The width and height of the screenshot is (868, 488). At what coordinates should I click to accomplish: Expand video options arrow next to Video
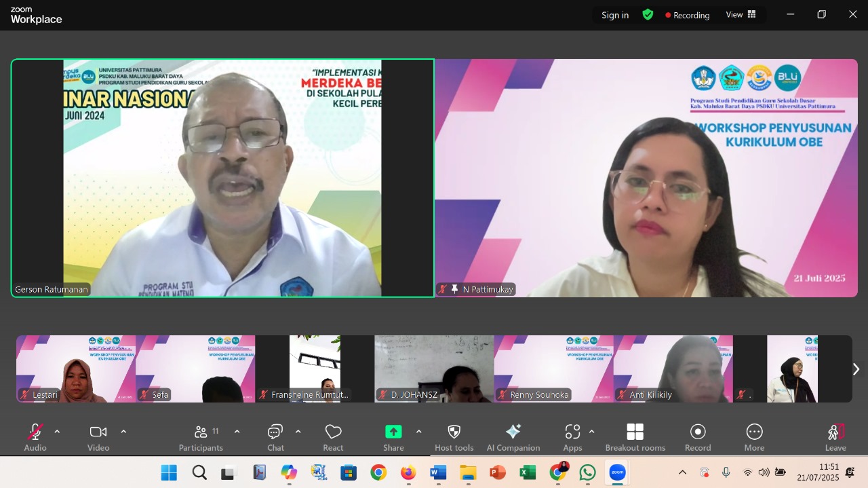click(123, 432)
